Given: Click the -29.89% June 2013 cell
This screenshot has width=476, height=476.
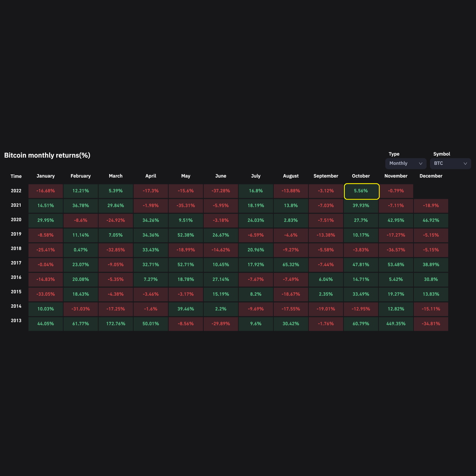Looking at the screenshot, I should click(221, 324).
